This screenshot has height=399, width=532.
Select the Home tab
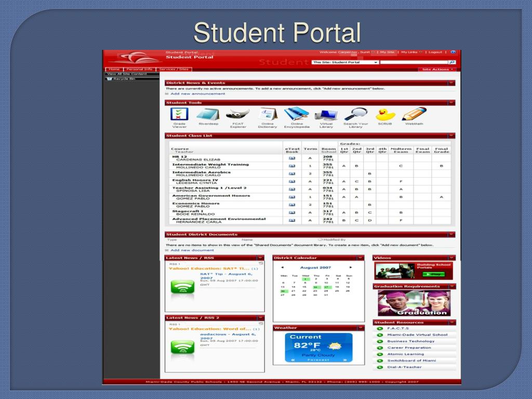click(114, 69)
